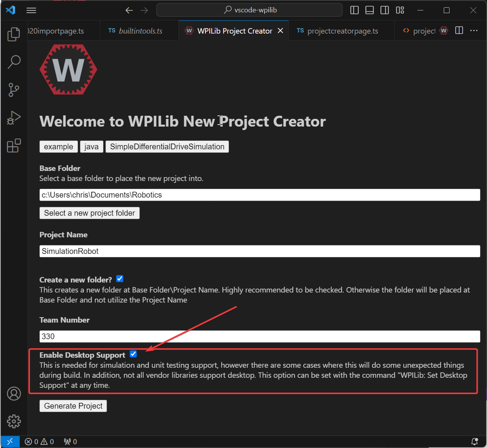487x448 pixels.
Task: Open the Accounts icon in the sidebar
Action: tap(14, 394)
